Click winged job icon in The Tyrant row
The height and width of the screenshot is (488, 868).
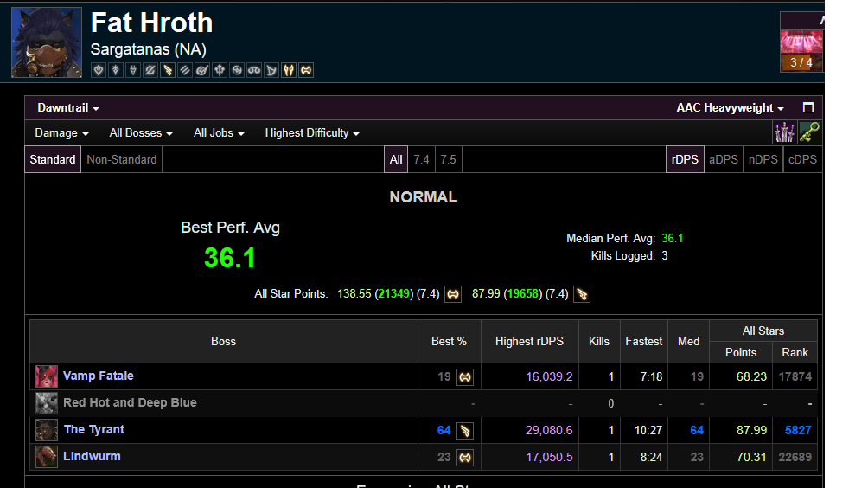(465, 430)
